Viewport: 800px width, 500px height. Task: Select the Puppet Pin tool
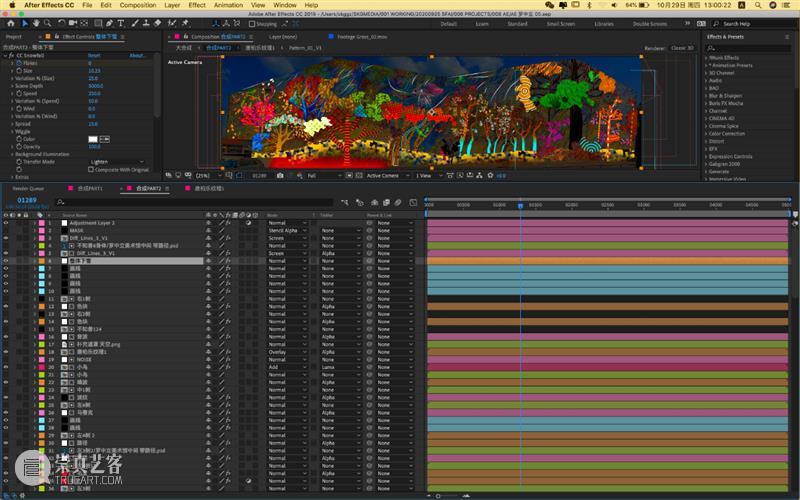pyautogui.click(x=185, y=23)
